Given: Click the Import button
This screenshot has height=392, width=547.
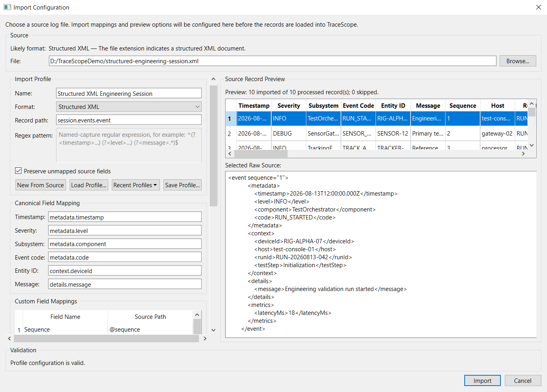Looking at the screenshot, I should 482,380.
